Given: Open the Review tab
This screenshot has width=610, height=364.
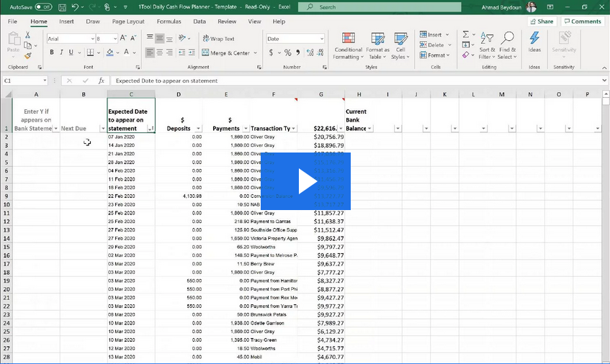Looking at the screenshot, I should tap(227, 22).
